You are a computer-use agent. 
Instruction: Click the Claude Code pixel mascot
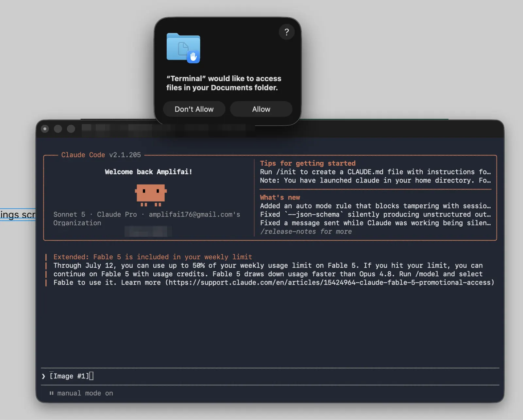point(151,195)
